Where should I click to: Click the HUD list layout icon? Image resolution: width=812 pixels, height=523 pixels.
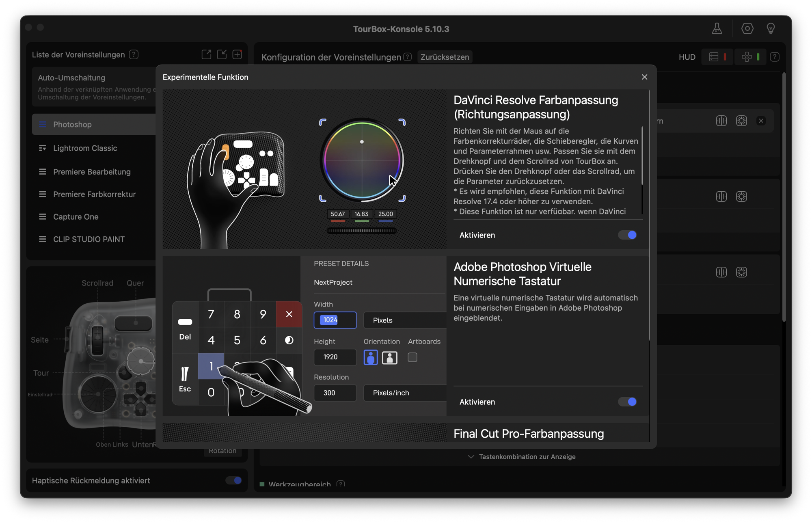pyautogui.click(x=714, y=57)
